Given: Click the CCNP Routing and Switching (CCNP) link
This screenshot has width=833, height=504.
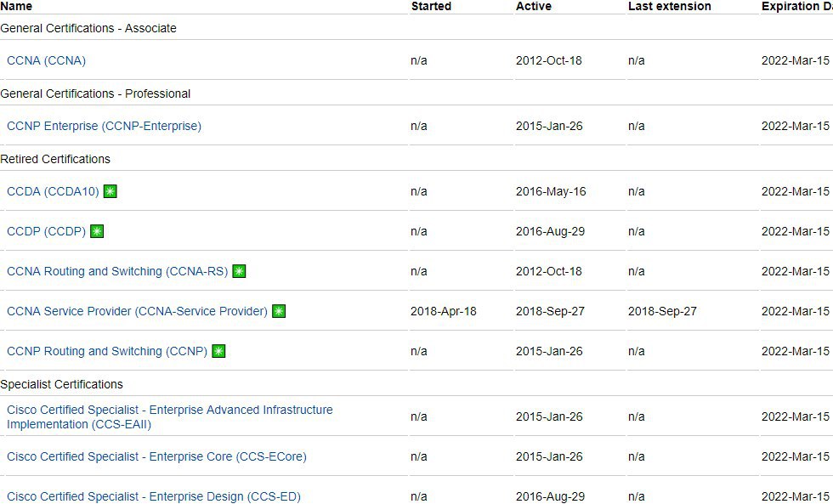Looking at the screenshot, I should [107, 351].
